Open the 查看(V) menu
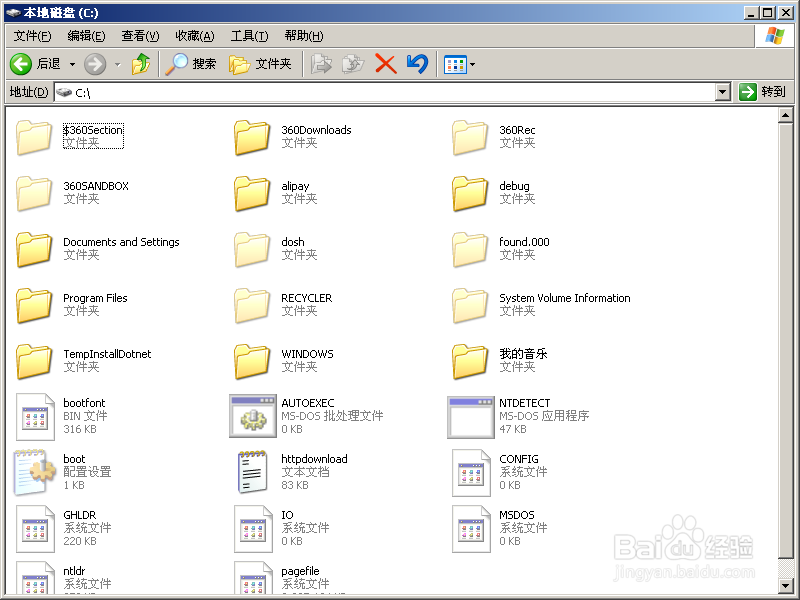This screenshot has height=600, width=800. tap(140, 36)
